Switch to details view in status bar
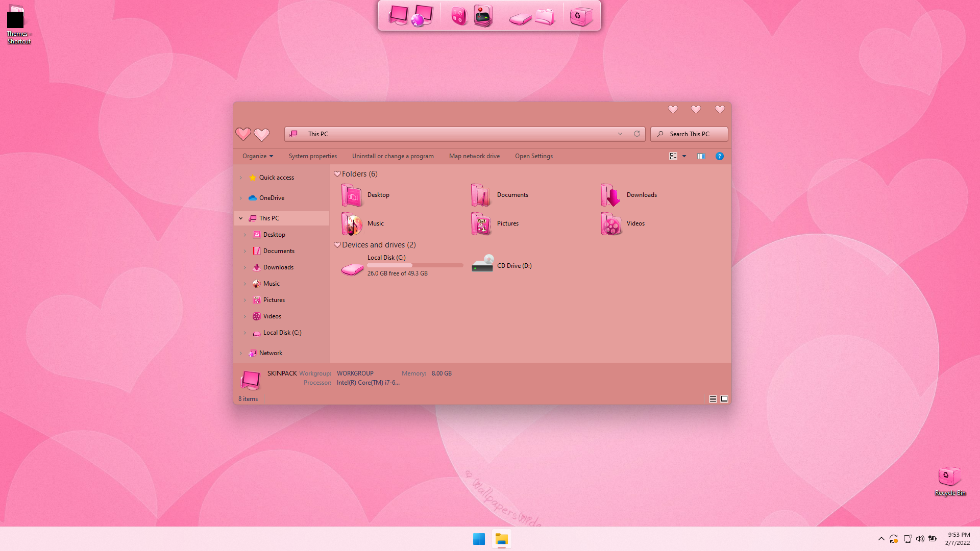 click(713, 399)
